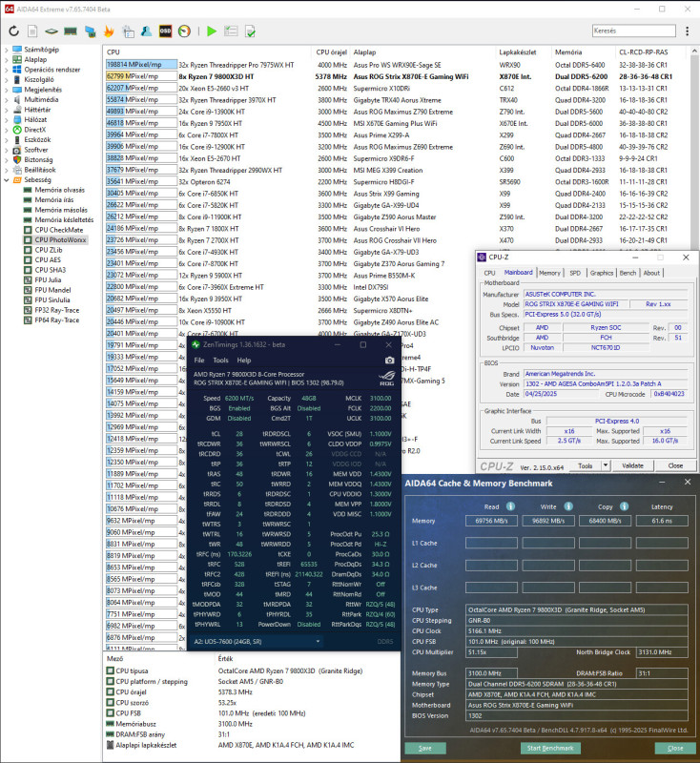
Task: Open CPU-Z Tools dropdown arrow
Action: point(606,465)
